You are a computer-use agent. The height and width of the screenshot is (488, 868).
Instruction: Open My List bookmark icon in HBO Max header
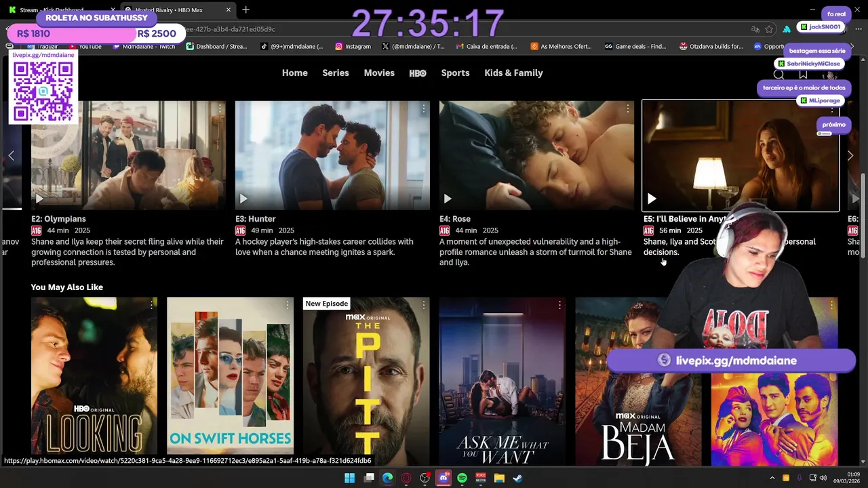point(803,75)
